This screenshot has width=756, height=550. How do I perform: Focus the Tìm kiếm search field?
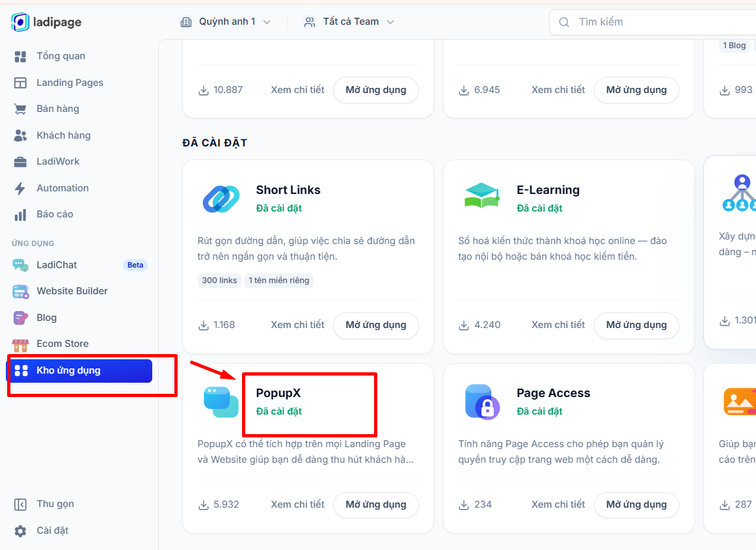653,22
